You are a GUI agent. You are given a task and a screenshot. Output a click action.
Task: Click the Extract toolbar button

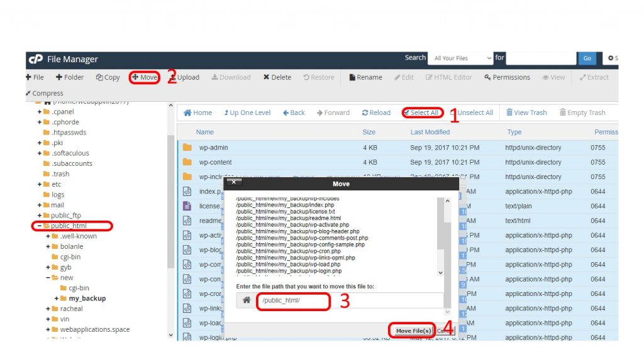[x=594, y=77]
